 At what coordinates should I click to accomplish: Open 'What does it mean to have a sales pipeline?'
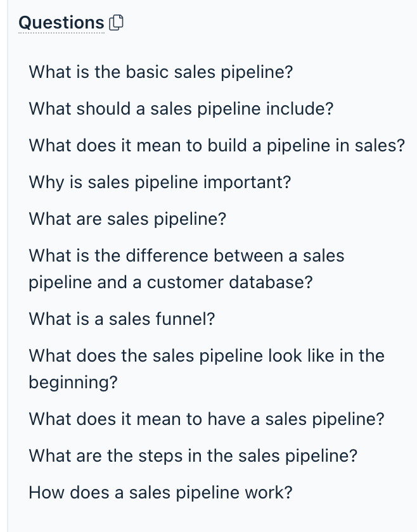coord(206,419)
